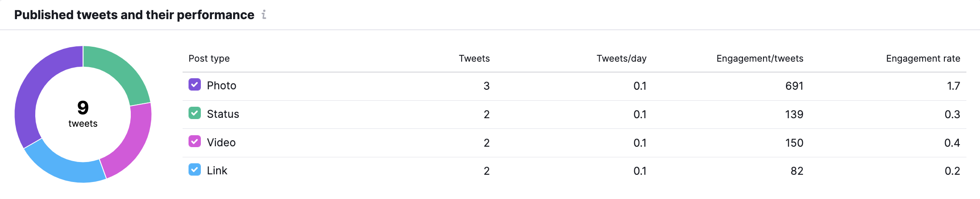Click the 691 engagement value for Photo
Image resolution: width=980 pixels, height=199 pixels.
pos(794,86)
